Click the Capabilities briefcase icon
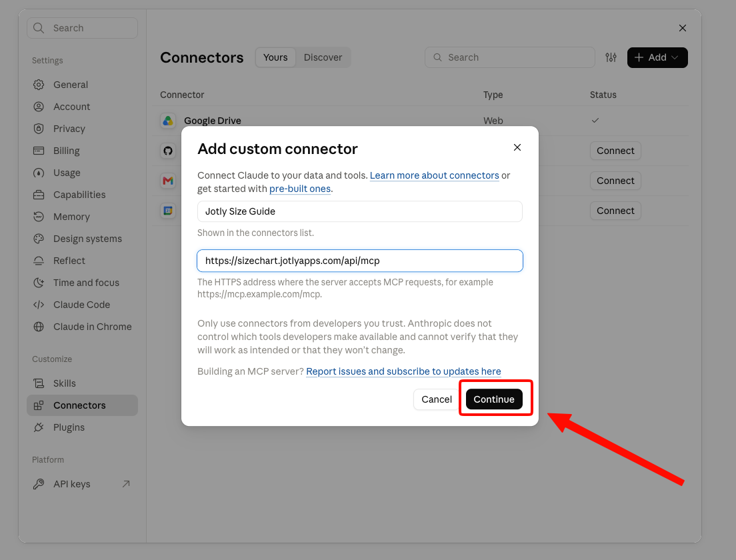 tap(39, 195)
